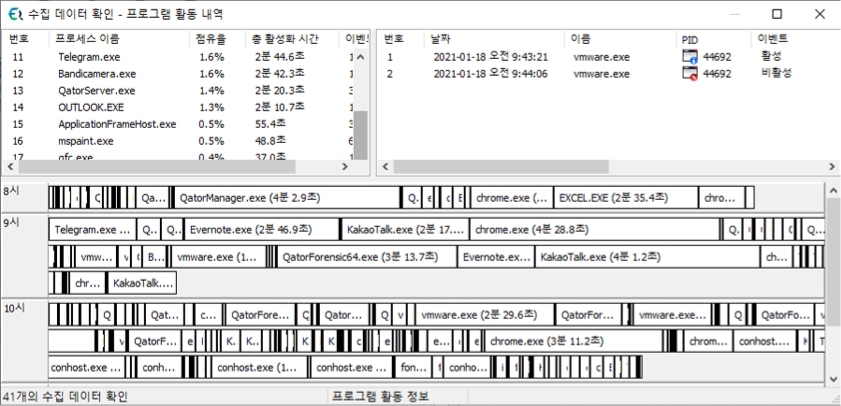This screenshot has height=406, width=841.
Task: Click the 8시 hour label
Action: 11,190
